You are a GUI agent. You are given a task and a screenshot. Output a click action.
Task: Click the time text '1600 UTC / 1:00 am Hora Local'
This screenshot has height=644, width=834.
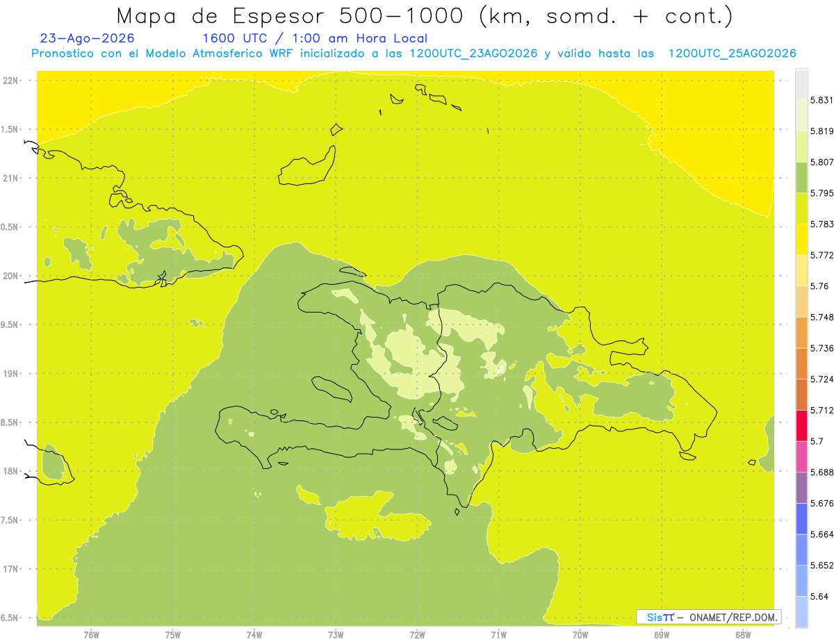(x=315, y=38)
